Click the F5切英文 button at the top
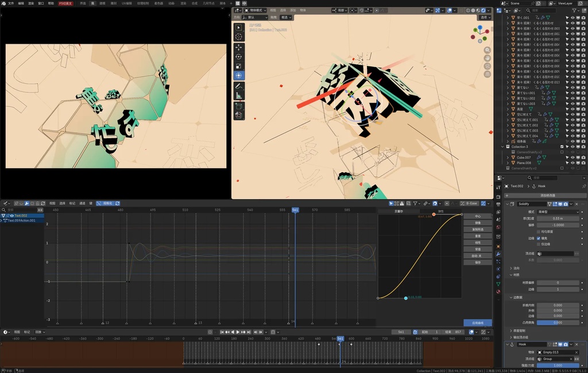 point(64,3)
